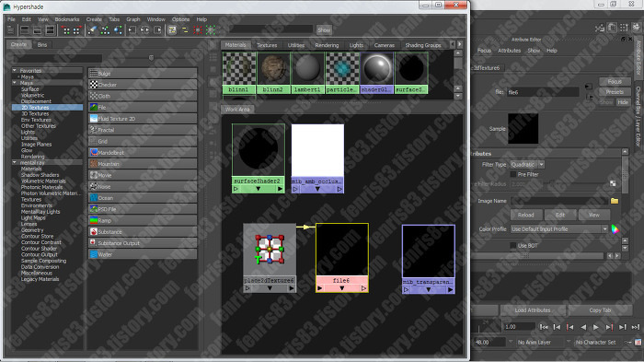This screenshot has width=644, height=362.
Task: Click the Substance texture icon
Action: (94, 232)
